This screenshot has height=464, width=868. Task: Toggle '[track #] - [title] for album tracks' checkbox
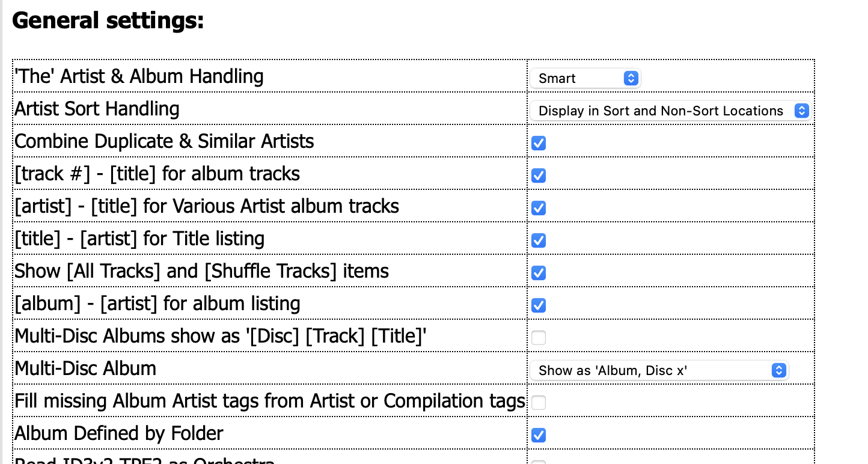click(539, 176)
